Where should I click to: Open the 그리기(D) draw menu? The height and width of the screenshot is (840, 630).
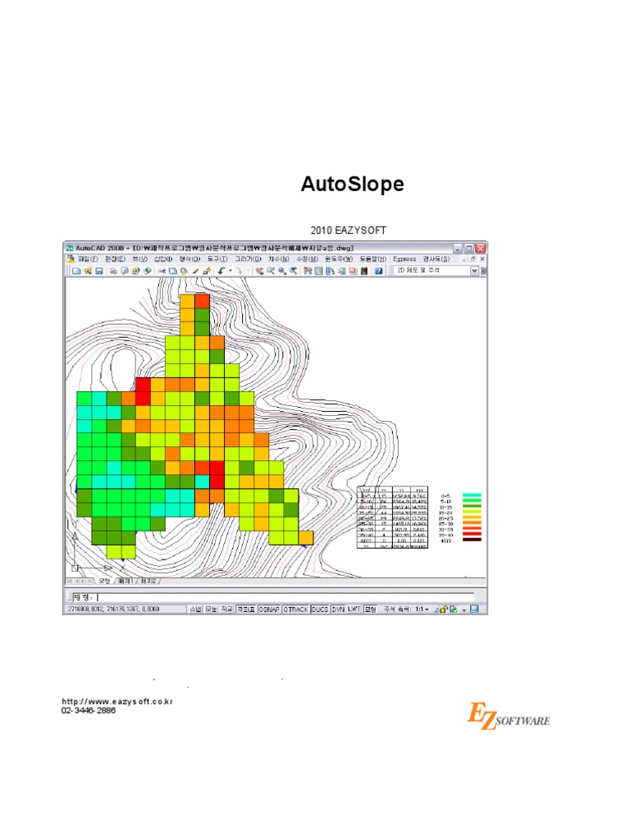point(248,258)
